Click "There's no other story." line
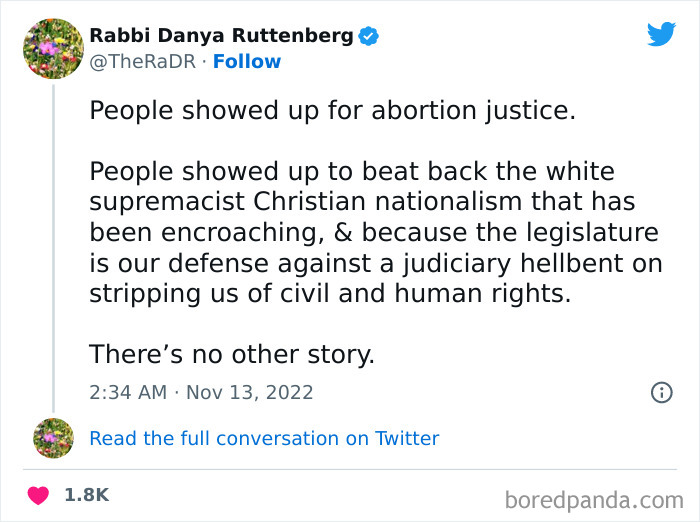700x522 pixels. [x=232, y=354]
